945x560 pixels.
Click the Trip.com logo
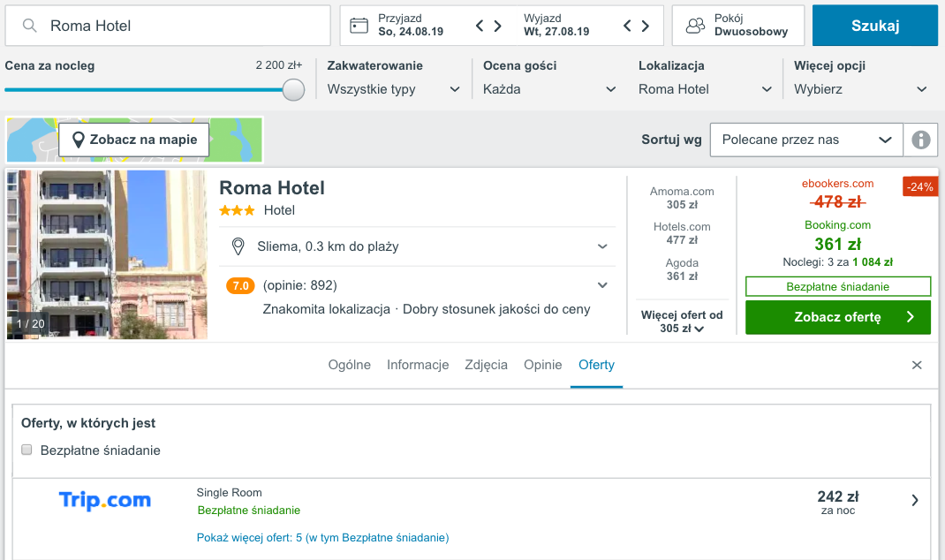104,500
